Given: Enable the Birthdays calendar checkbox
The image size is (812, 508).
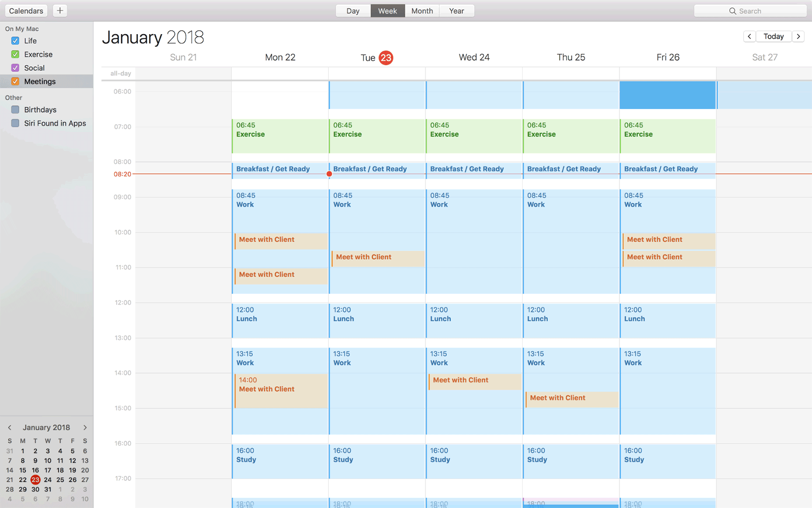Looking at the screenshot, I should coord(15,109).
